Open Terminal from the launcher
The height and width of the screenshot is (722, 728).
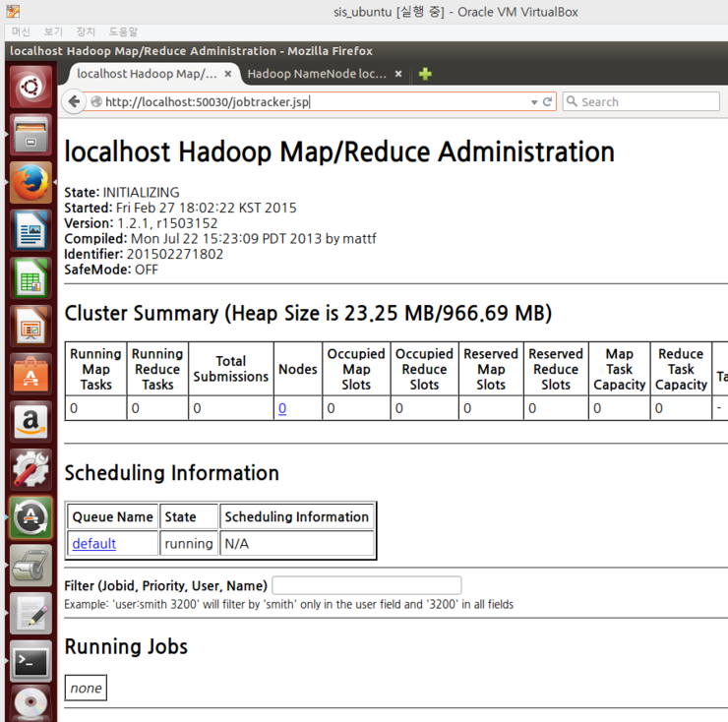tap(30, 662)
